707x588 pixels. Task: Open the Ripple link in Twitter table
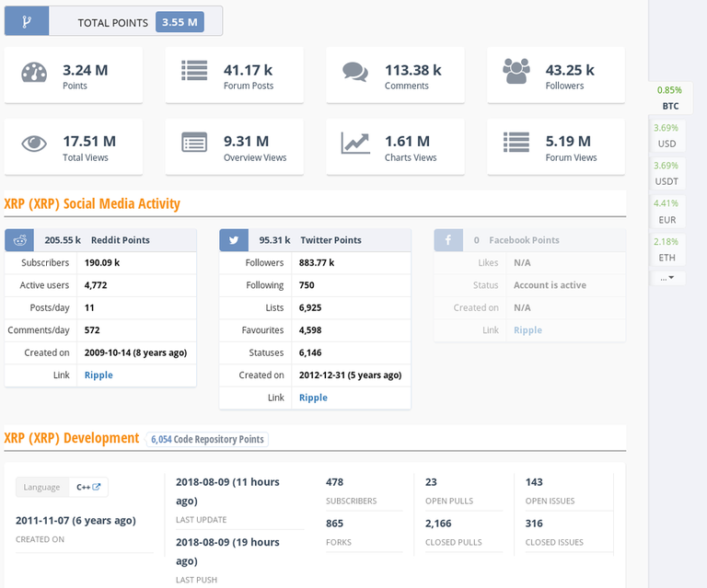tap(313, 398)
